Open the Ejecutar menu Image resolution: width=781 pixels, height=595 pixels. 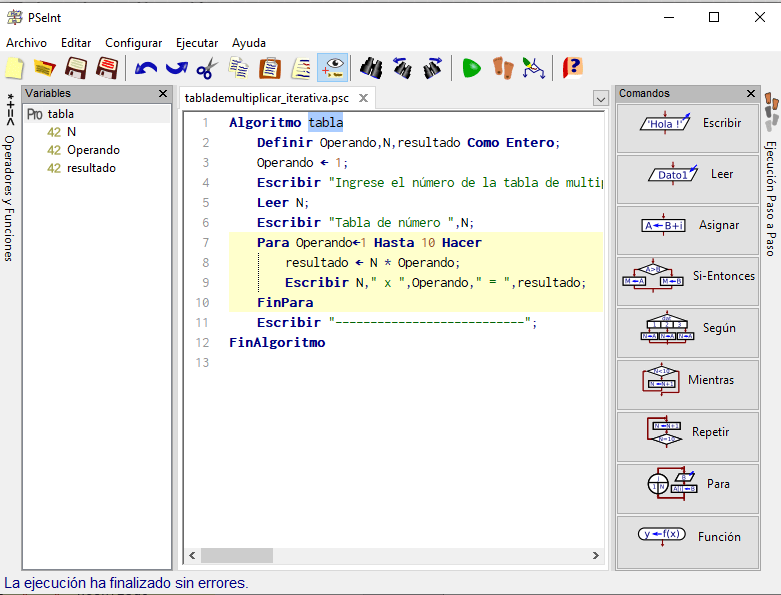[x=197, y=43]
